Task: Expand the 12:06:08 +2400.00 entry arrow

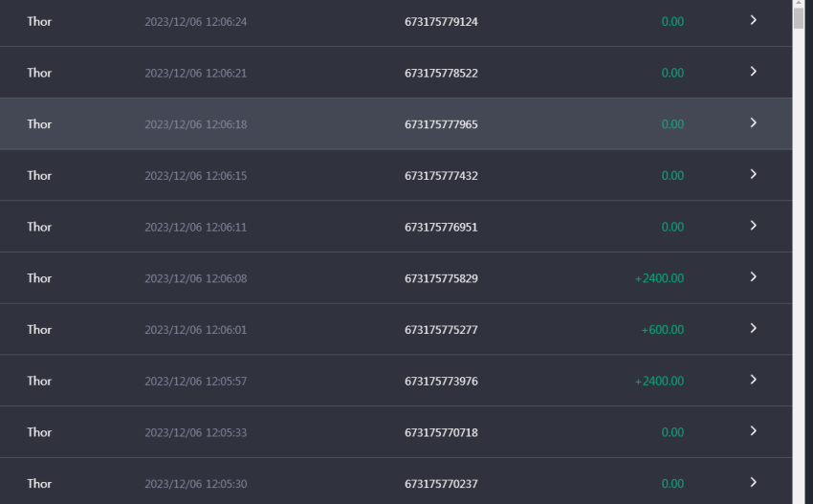Action: pos(754,277)
